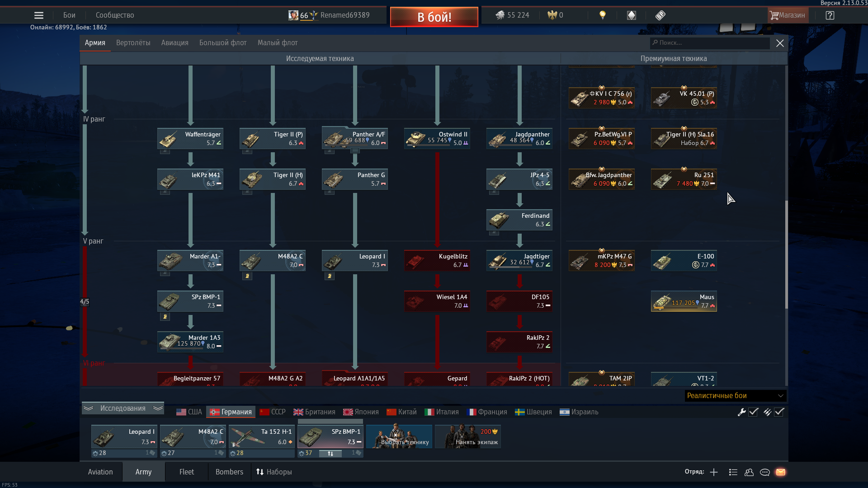Toggle the auto-refill ammo checkbox
868x488 pixels.
(779, 412)
